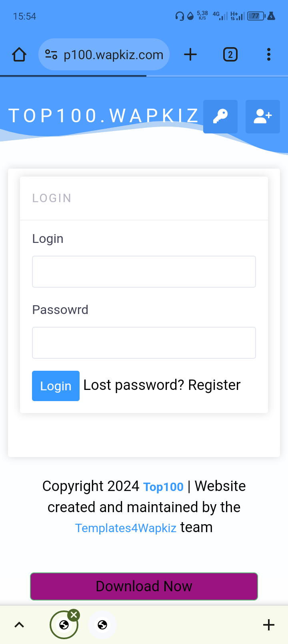The height and width of the screenshot is (644, 288).
Task: Open the Lost password? link
Action: (x=134, y=385)
